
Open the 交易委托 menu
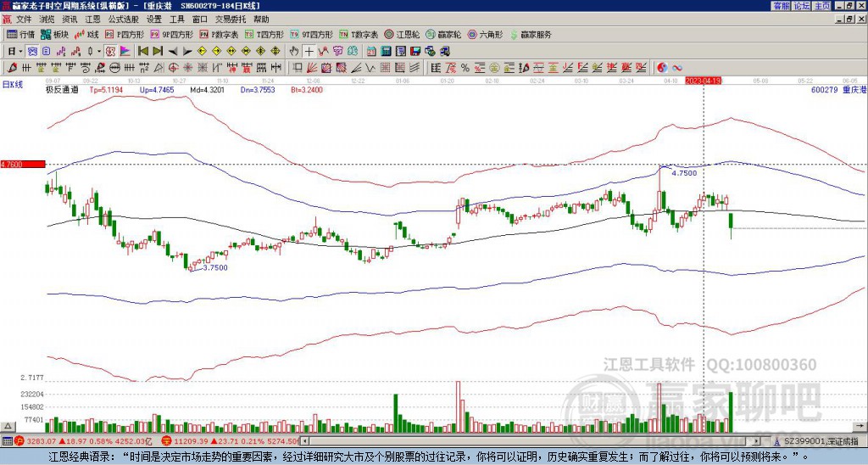pyautogui.click(x=231, y=20)
